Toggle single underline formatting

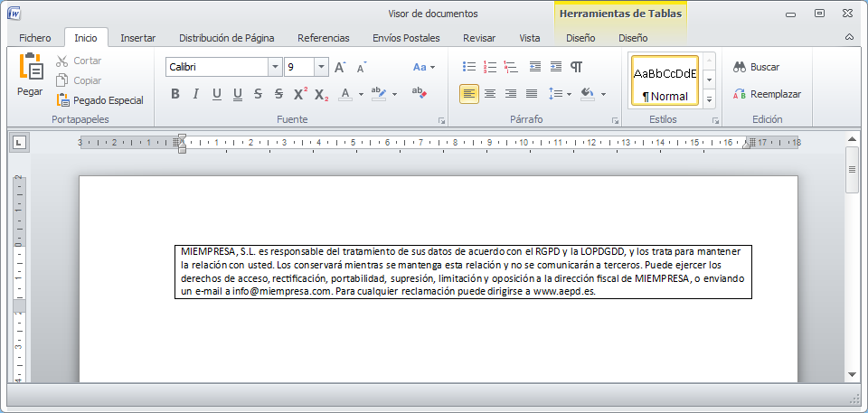click(216, 94)
